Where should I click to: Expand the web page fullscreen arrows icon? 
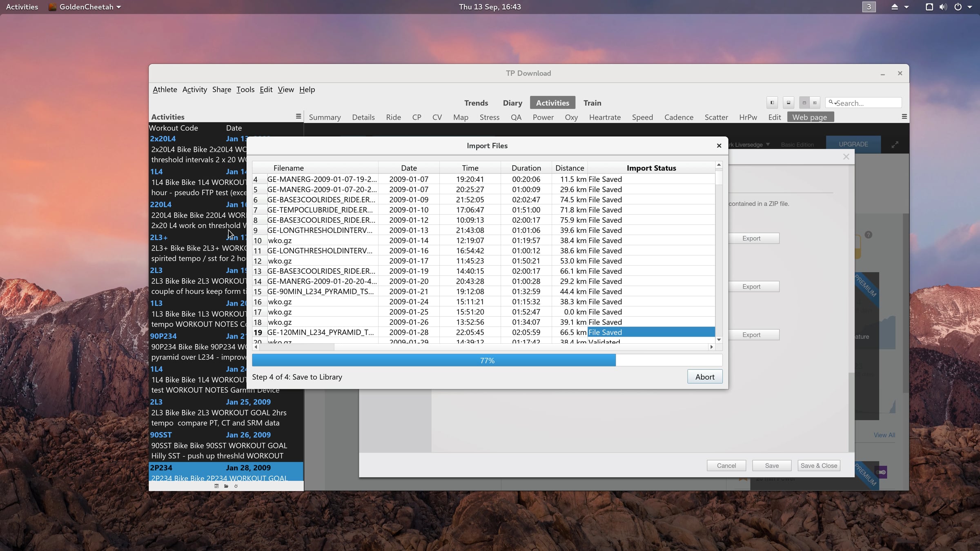coord(895,144)
